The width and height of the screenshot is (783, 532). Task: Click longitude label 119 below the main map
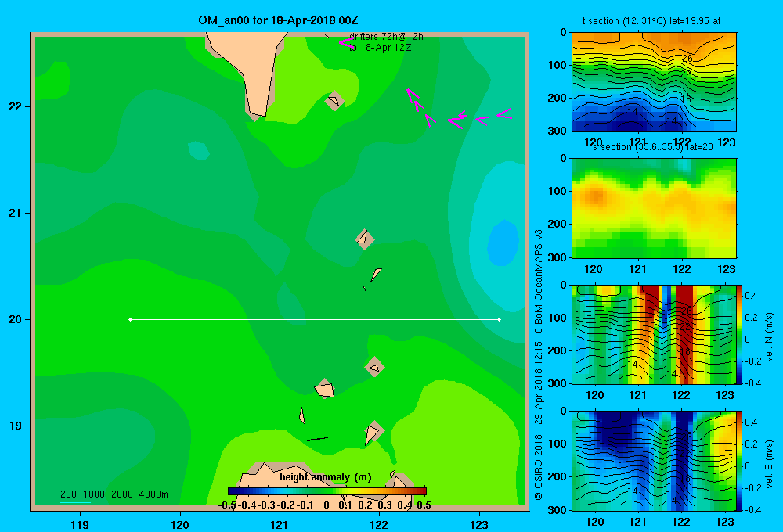[x=80, y=524]
